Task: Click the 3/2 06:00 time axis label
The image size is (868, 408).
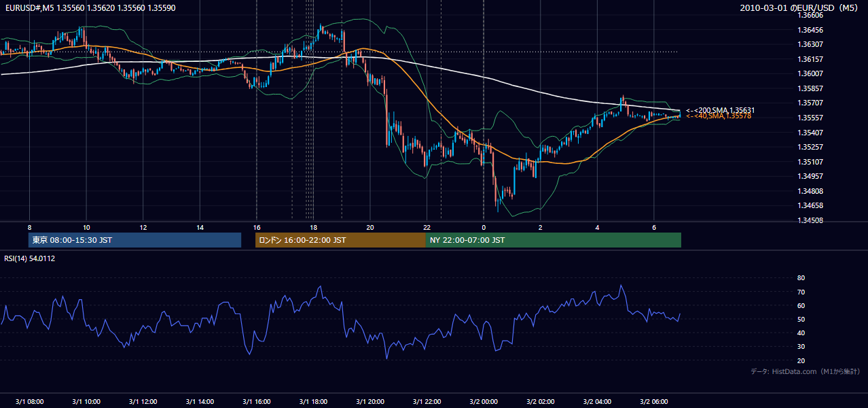Action: click(x=654, y=402)
